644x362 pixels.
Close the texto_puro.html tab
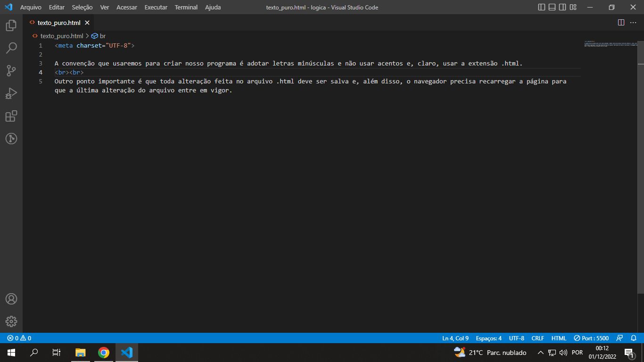pos(87,23)
